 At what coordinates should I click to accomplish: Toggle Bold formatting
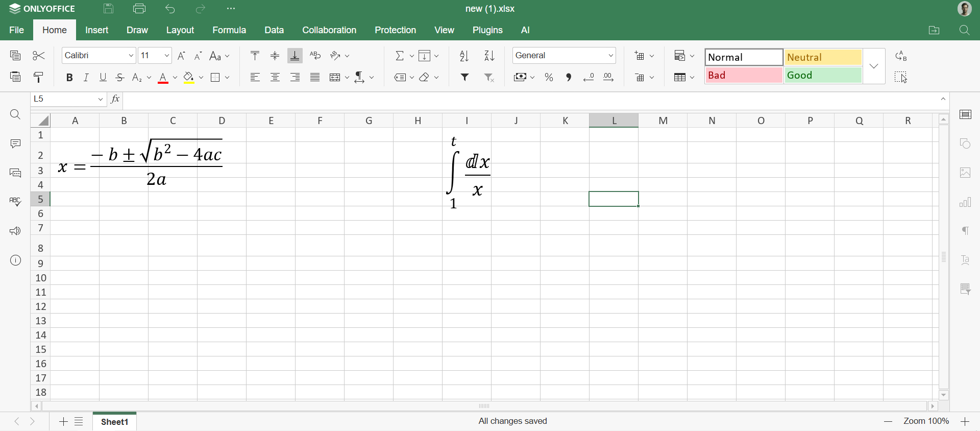coord(69,78)
